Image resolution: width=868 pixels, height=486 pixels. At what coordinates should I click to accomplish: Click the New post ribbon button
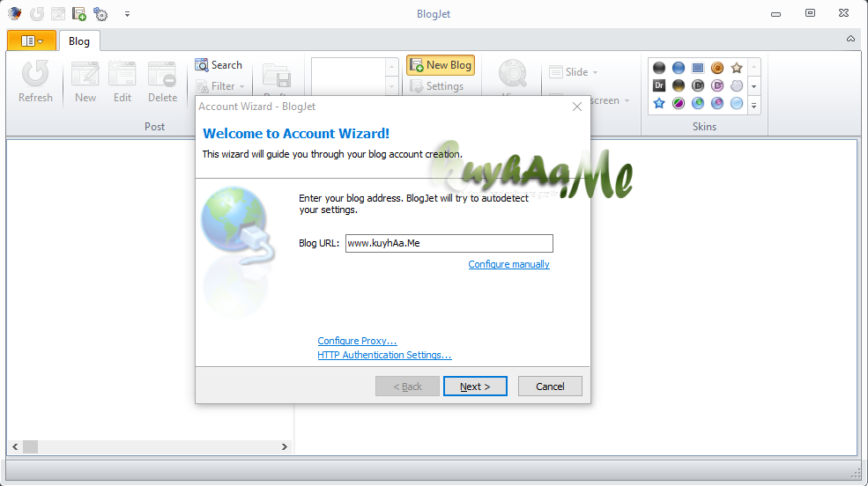point(85,82)
